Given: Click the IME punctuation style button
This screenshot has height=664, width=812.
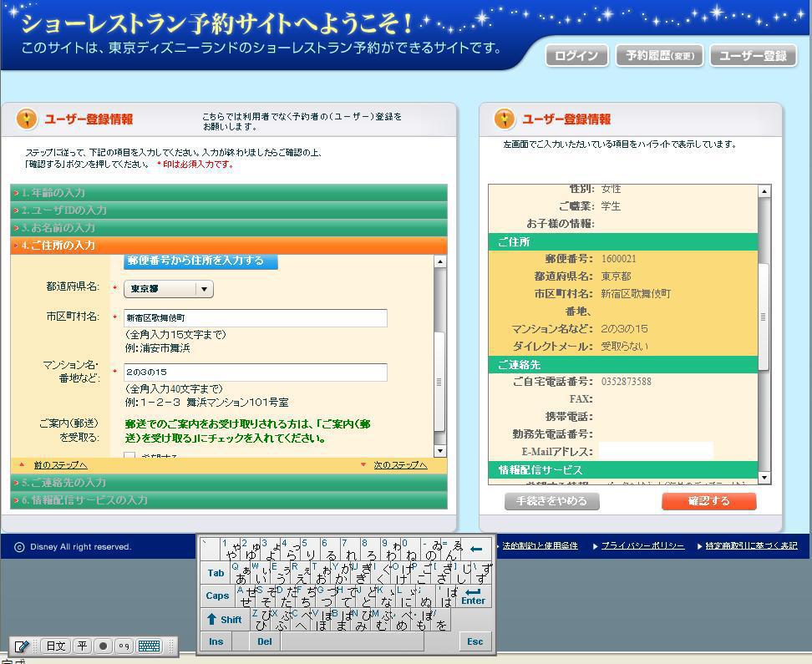Looking at the screenshot, I should (x=124, y=646).
